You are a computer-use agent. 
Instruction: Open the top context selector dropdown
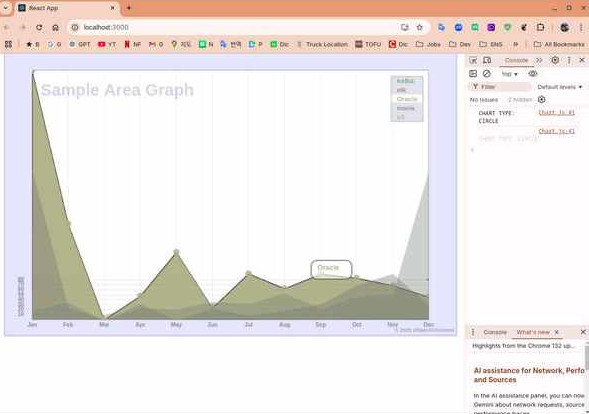(x=509, y=74)
